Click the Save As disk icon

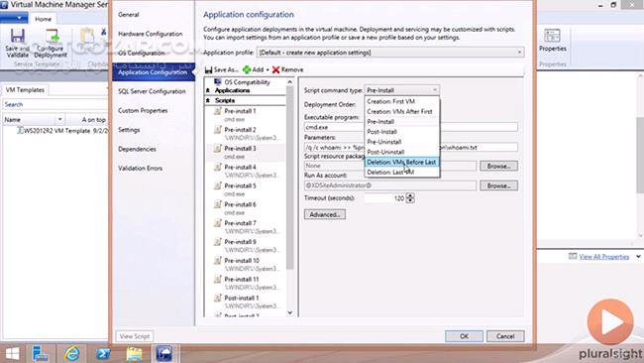(209, 69)
